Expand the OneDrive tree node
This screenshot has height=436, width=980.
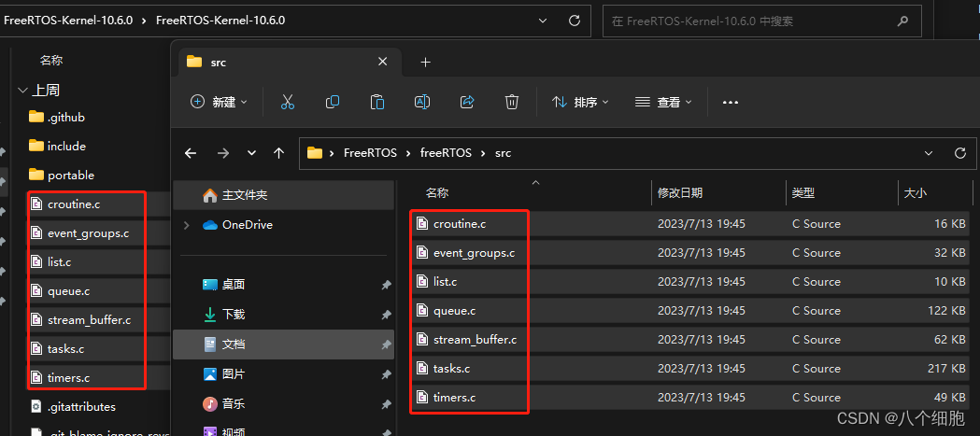[x=186, y=225]
